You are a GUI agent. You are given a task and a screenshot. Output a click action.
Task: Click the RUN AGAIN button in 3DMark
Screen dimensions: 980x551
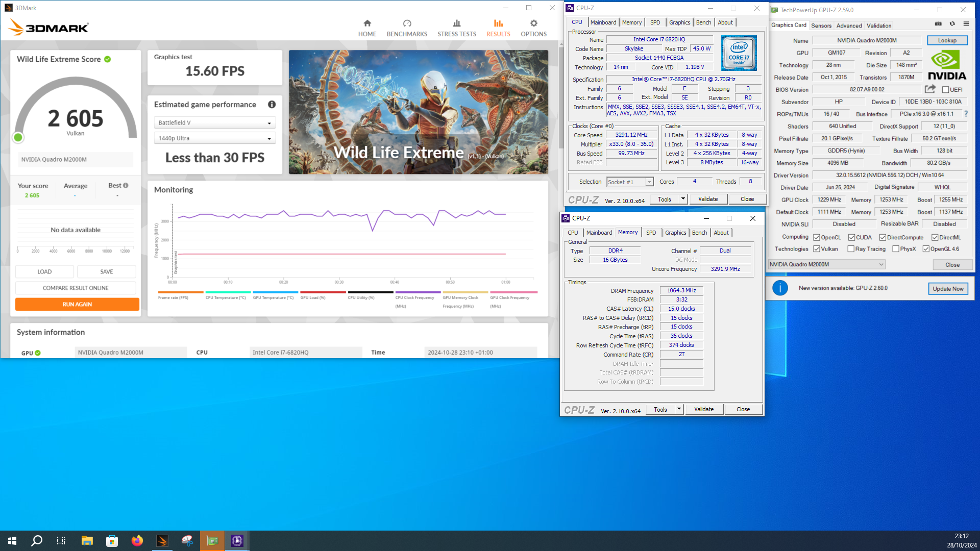77,305
